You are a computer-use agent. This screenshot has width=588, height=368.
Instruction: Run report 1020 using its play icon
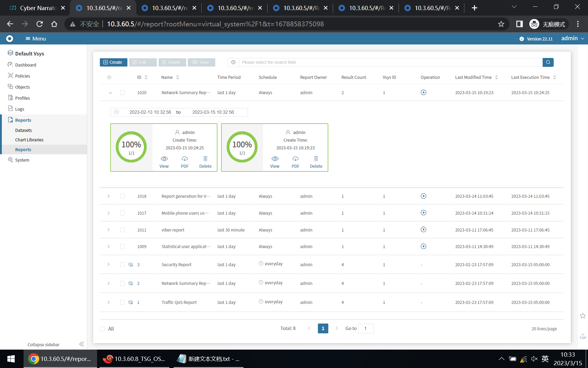pos(423,92)
